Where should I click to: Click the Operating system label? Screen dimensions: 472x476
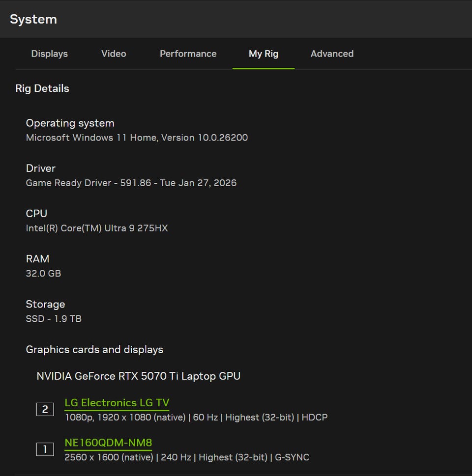click(70, 123)
